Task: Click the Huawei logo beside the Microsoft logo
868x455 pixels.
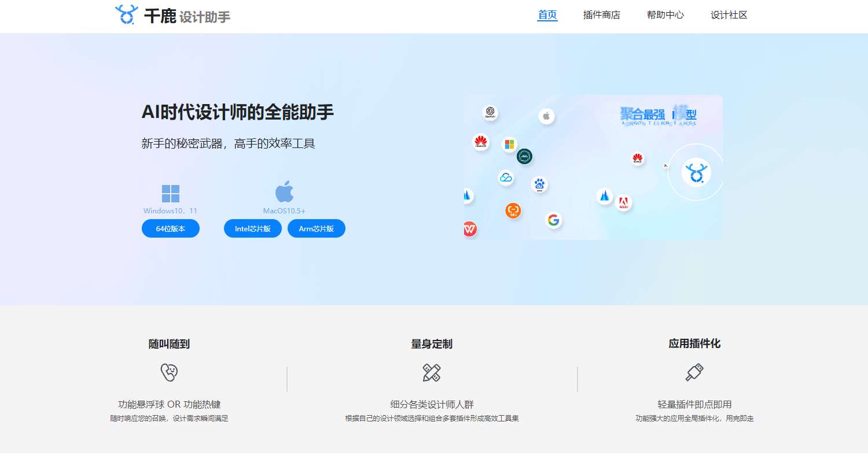Action: [480, 142]
